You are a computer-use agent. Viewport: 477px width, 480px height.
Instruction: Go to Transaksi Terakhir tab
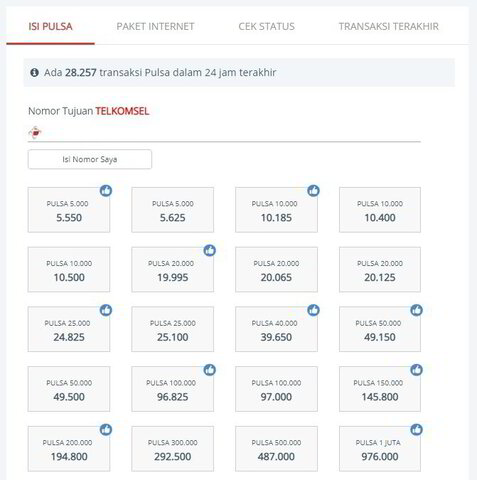tap(389, 26)
